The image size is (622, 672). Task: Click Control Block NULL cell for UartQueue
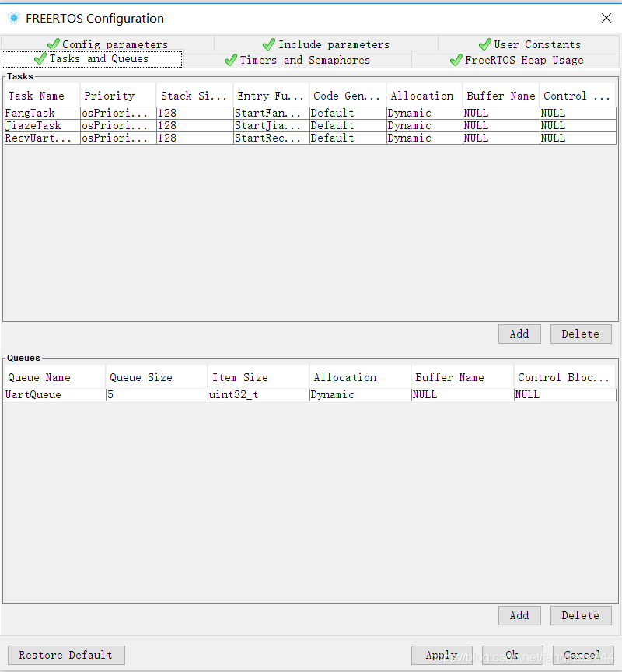tap(565, 394)
